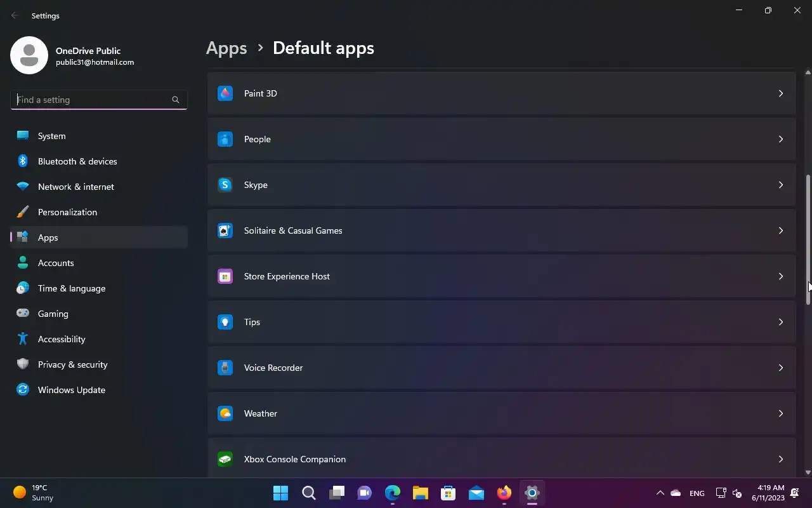Click the OneDrive cloud tray icon
This screenshot has width=812, height=508.
[x=676, y=493]
